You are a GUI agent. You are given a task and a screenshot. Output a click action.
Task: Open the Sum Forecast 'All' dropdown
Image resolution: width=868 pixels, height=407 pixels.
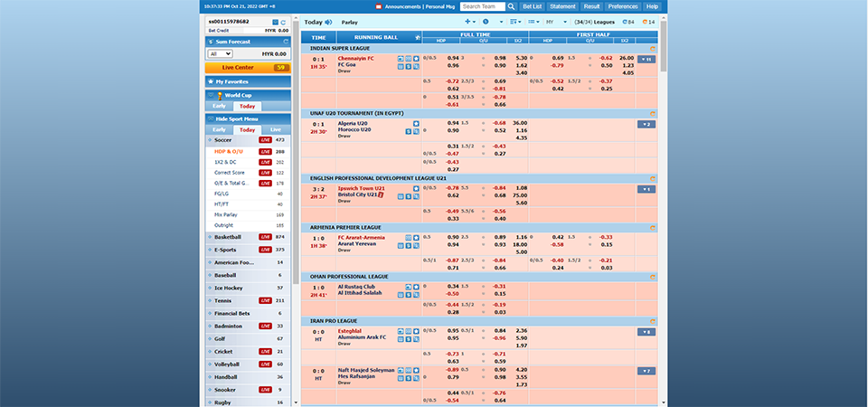point(221,53)
